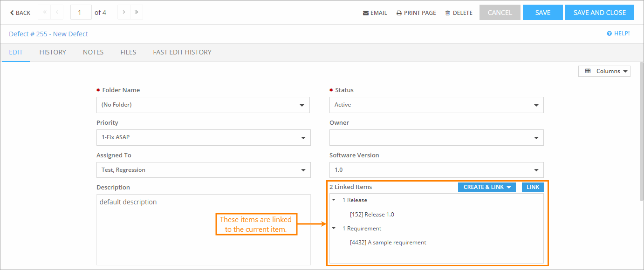Switch to the History tab
This screenshot has height=270, width=644.
pyautogui.click(x=52, y=52)
